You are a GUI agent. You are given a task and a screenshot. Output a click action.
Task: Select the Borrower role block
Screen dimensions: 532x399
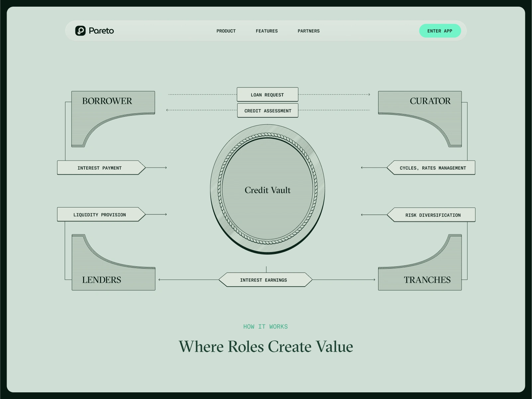[x=113, y=119]
